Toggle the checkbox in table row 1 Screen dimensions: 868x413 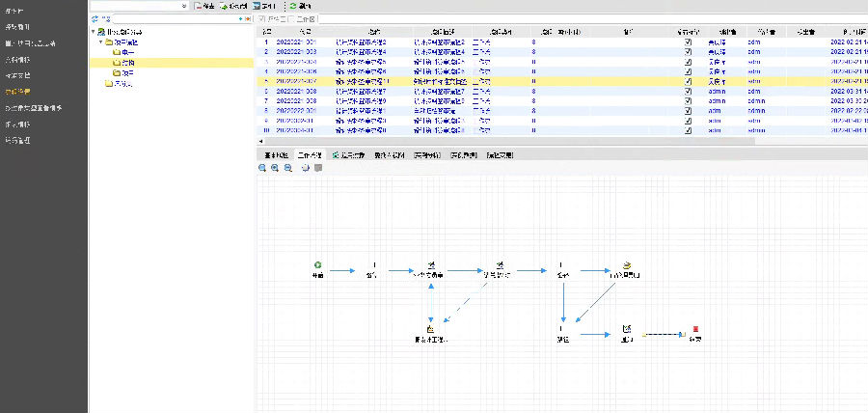(688, 42)
